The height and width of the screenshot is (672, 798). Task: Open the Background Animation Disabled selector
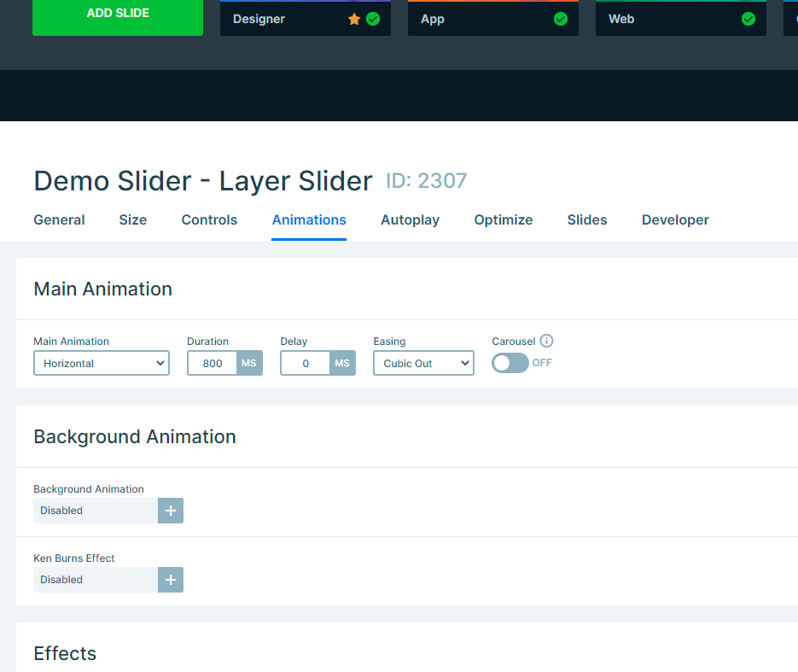pyautogui.click(x=96, y=510)
